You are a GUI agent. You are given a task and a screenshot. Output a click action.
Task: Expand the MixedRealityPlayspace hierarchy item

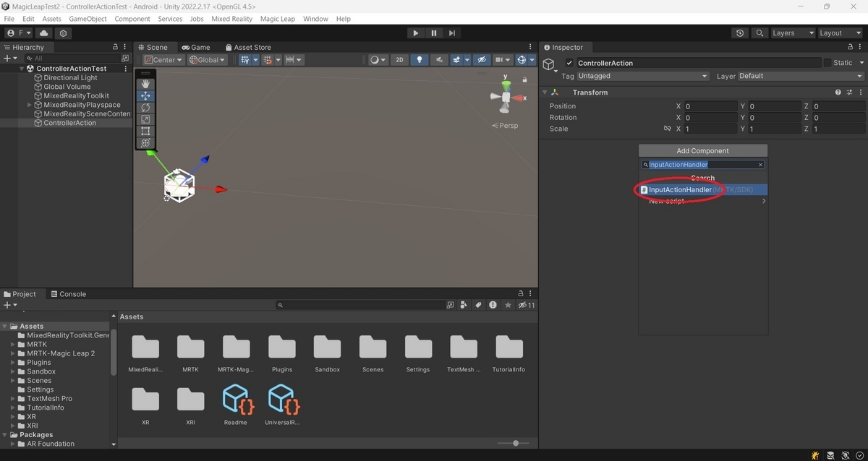click(x=30, y=105)
